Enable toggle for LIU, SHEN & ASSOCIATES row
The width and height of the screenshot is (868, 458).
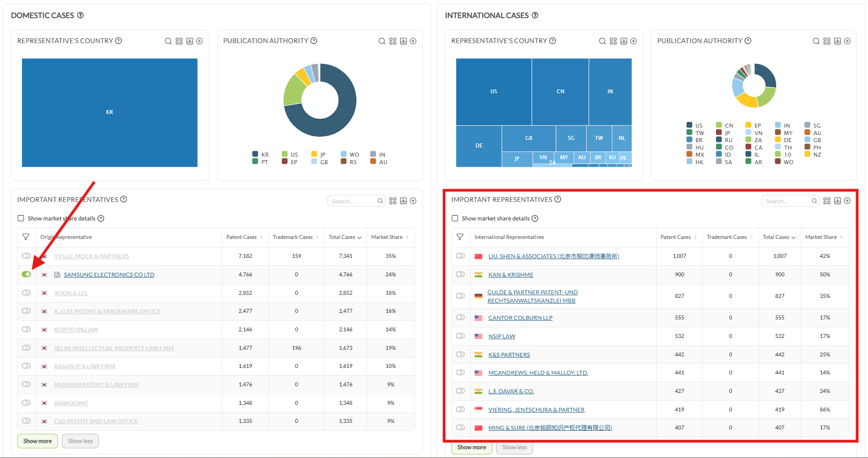click(x=461, y=256)
